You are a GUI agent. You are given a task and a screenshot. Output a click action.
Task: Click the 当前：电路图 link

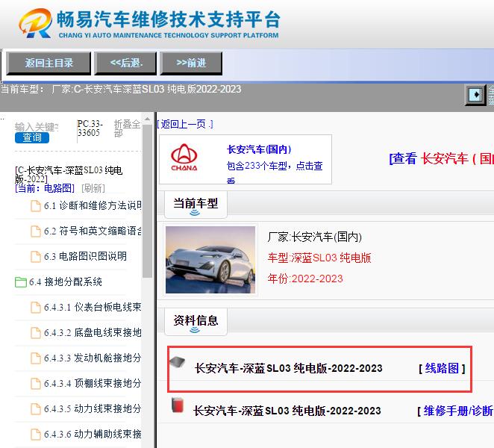[x=45, y=188]
